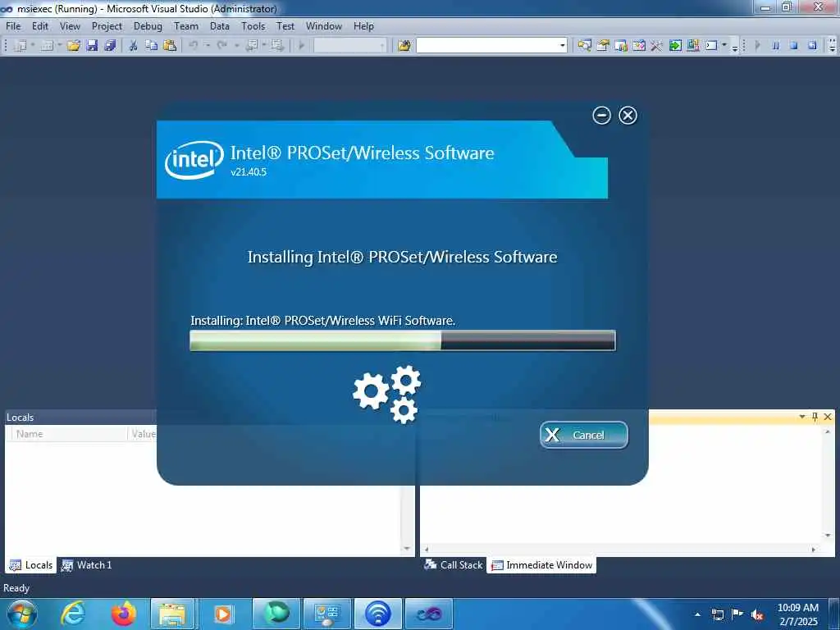Pin the Immediate Window auto-hide icon
The height and width of the screenshot is (630, 840).
(815, 417)
